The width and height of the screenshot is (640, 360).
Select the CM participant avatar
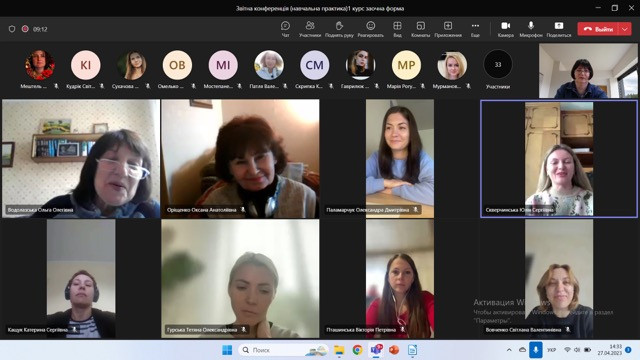pos(314,65)
